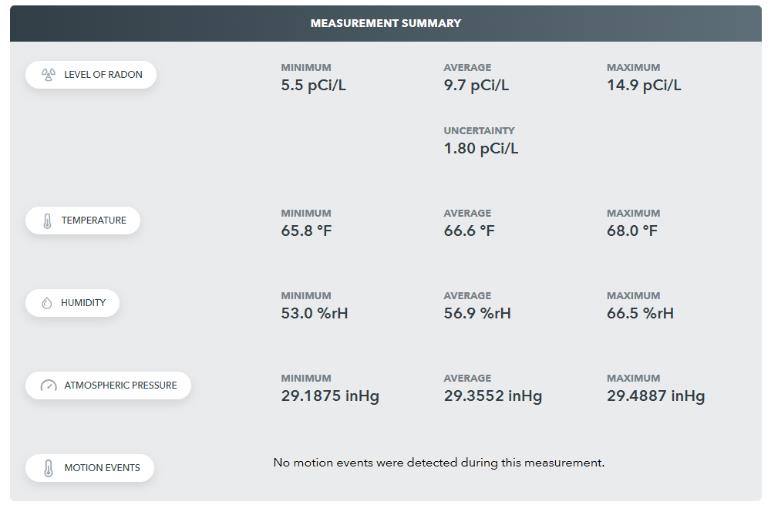Viewport: 771px width, 507px height.
Task: Click the minimum pressure value 29.1875 inHg
Action: pos(329,396)
